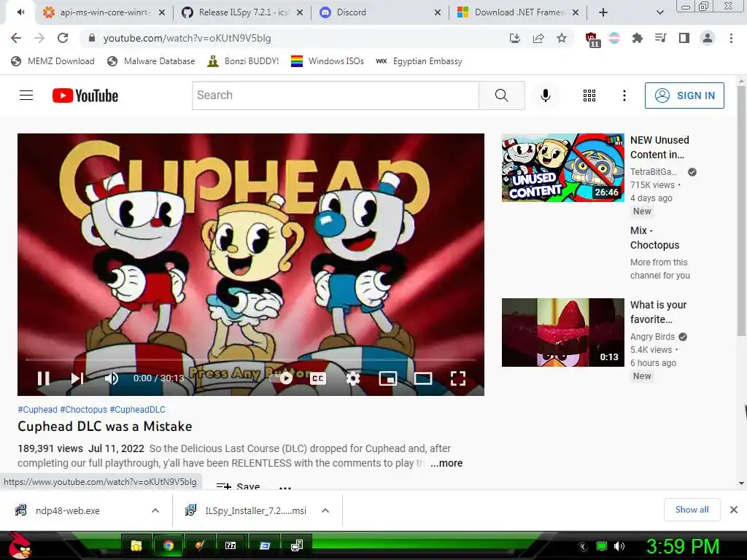Click the search magnifier button
The width and height of the screenshot is (747, 560).
point(502,96)
